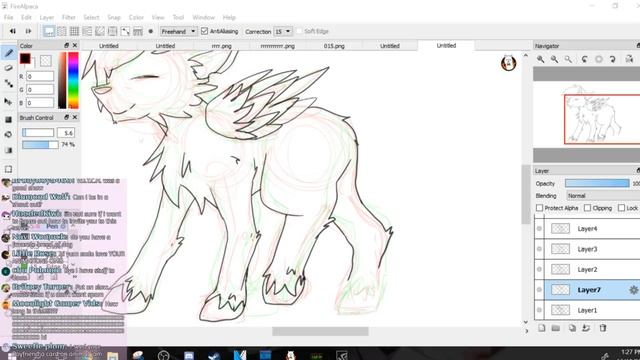The height and width of the screenshot is (360, 640).
Task: Duplicate the current layer
Action: [572, 328]
